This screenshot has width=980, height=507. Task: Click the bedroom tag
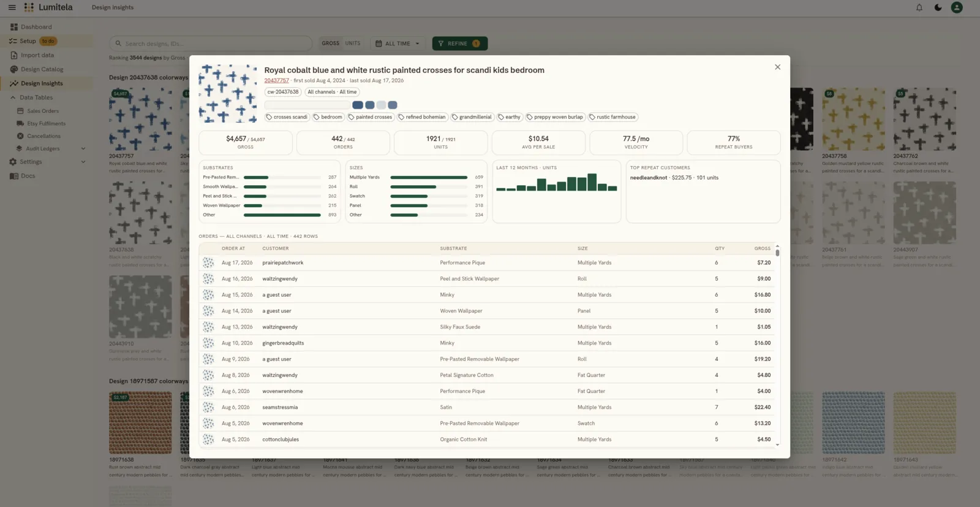tap(328, 117)
